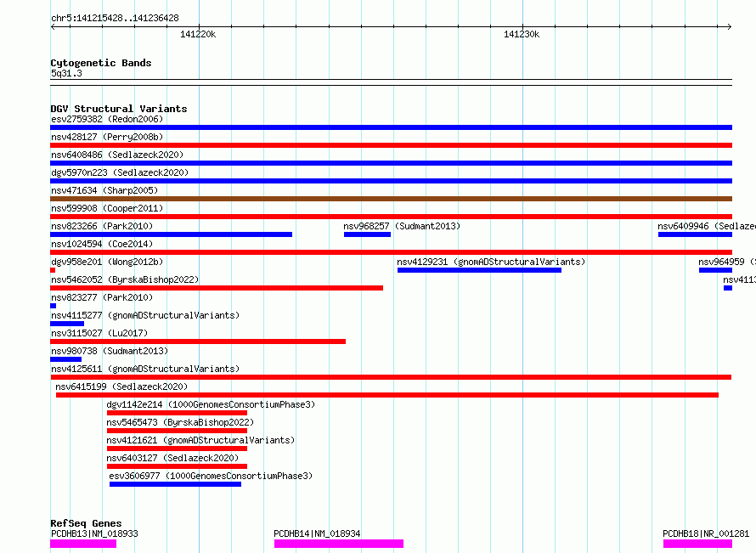Viewport: 756px width, 553px height.
Task: Click the red nsv3115027 variant bar
Action: [198, 341]
